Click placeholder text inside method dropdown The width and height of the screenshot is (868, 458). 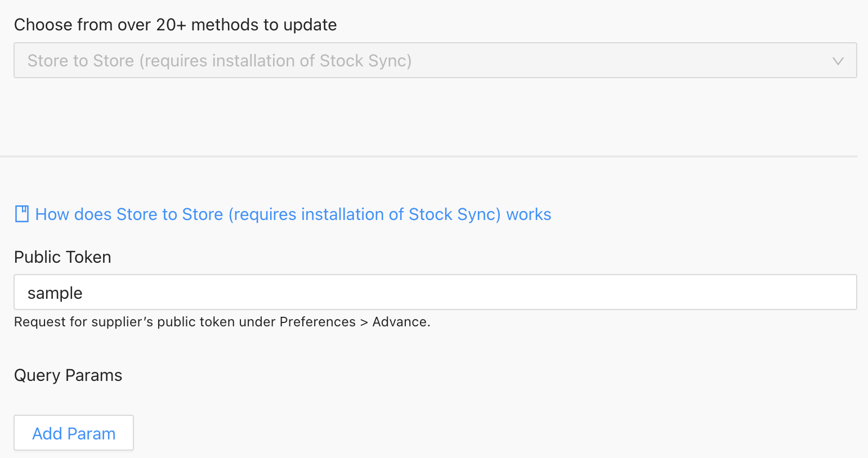220,61
